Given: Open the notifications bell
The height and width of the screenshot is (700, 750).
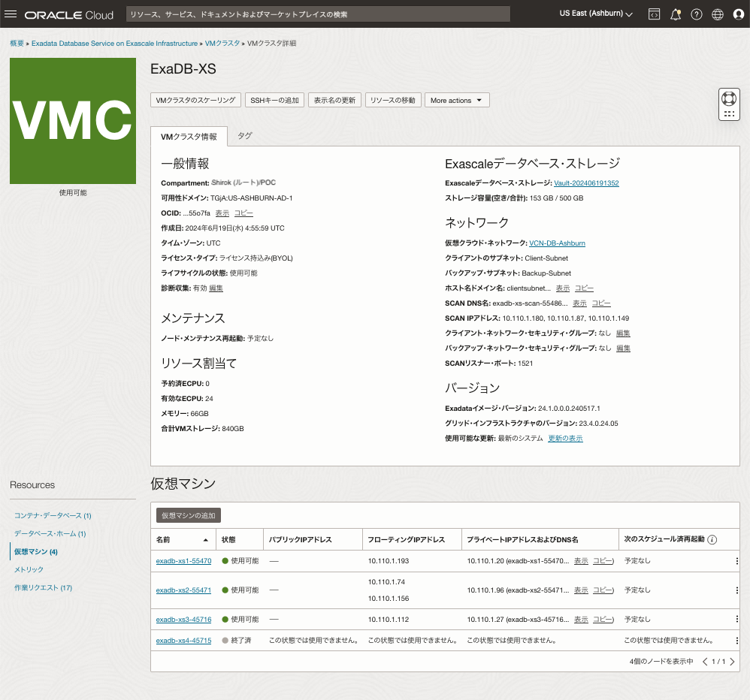Looking at the screenshot, I should (x=675, y=14).
